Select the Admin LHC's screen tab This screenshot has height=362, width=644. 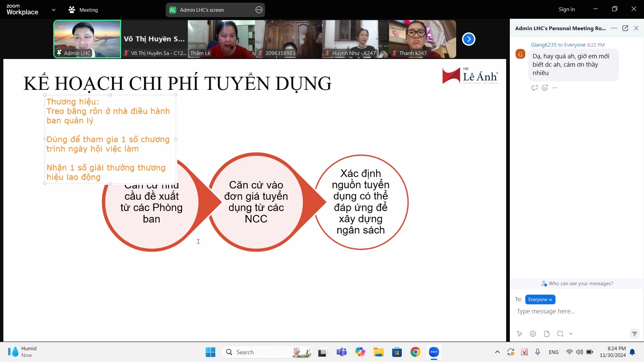point(201,10)
